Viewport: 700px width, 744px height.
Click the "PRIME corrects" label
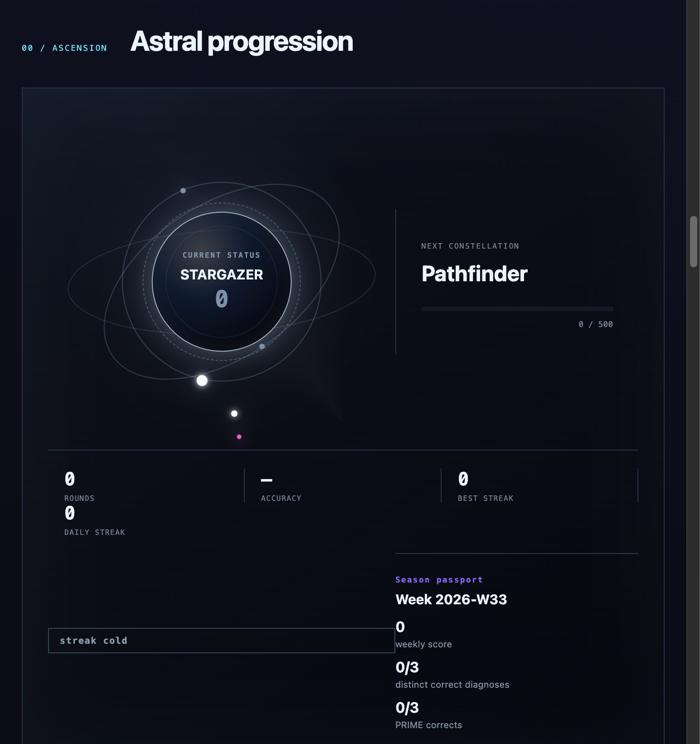pyautogui.click(x=428, y=725)
